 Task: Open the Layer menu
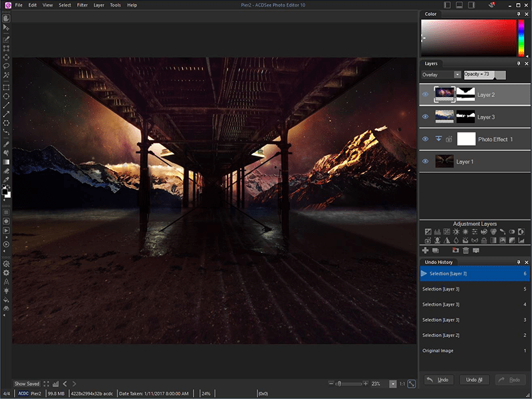98,5
